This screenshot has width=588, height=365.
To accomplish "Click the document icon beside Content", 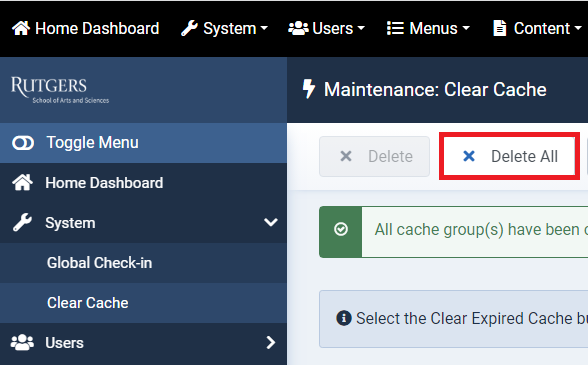I will coord(500,28).
